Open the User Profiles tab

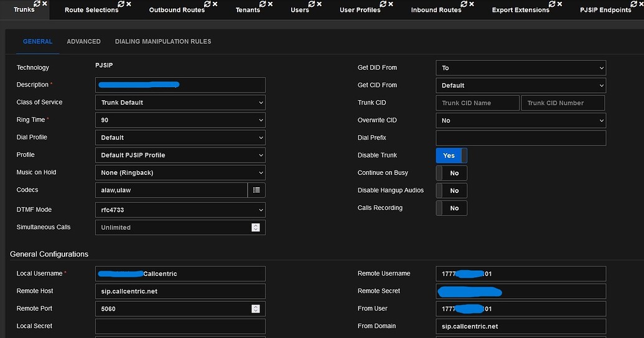click(360, 10)
